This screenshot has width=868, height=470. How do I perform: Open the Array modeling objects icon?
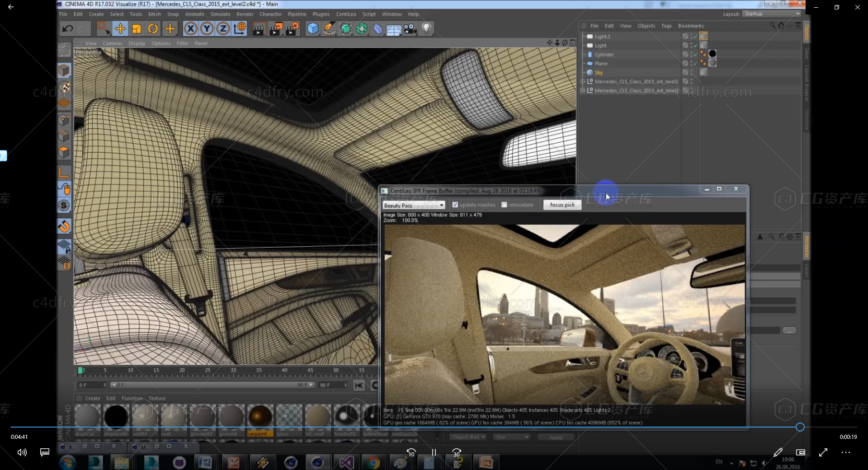[x=362, y=29]
